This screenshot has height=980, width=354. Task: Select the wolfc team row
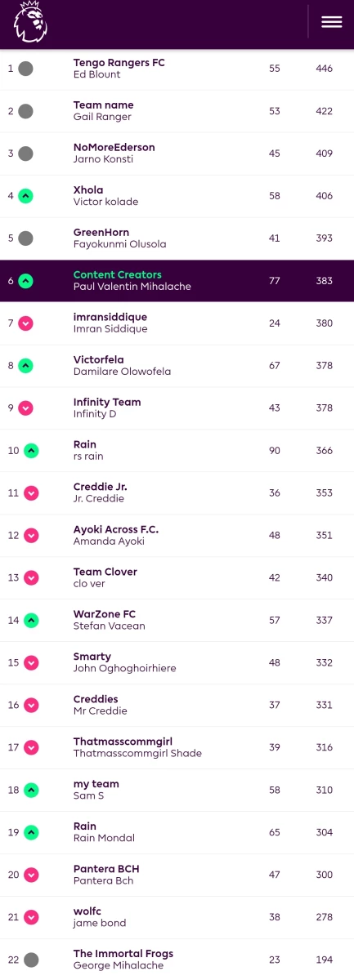(x=177, y=918)
